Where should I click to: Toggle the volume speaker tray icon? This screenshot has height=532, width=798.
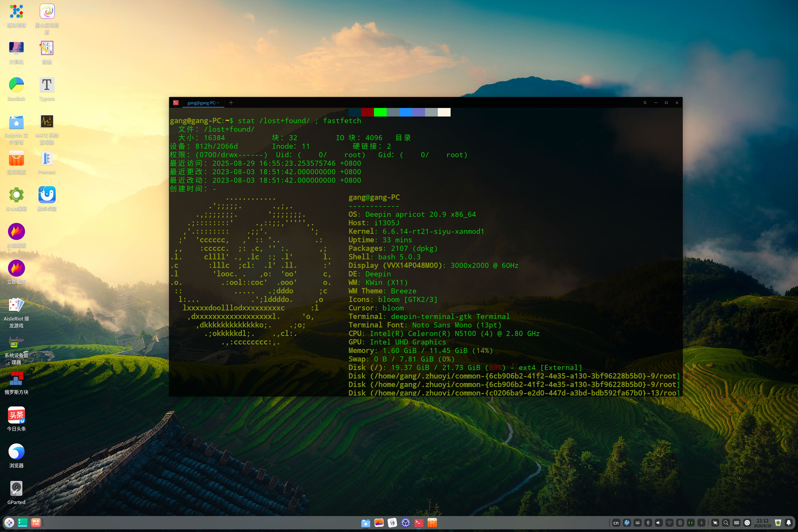click(659, 523)
